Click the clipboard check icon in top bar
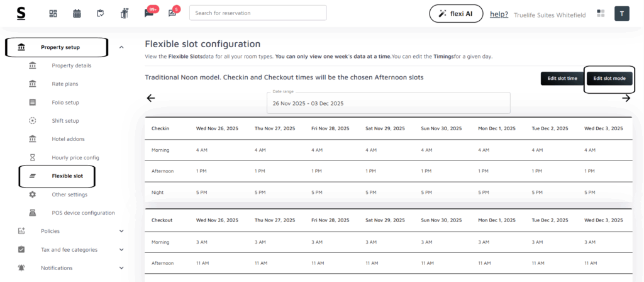 tap(101, 13)
